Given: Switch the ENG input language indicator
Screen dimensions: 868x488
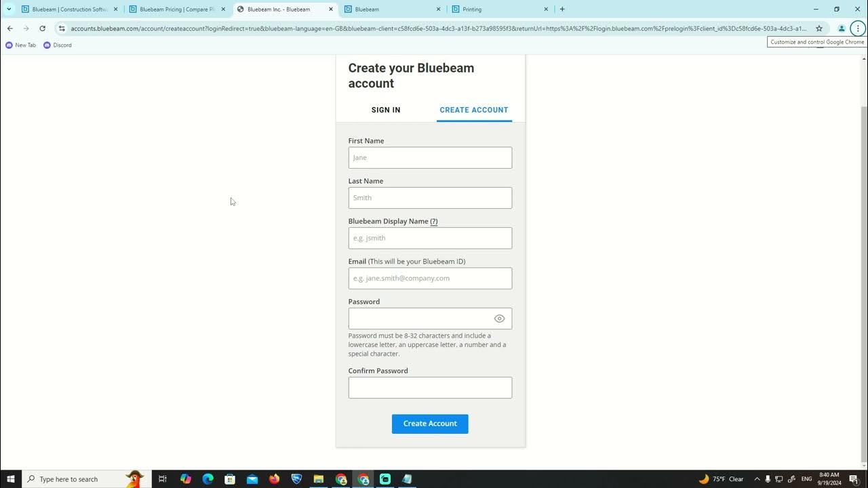Looking at the screenshot, I should [806, 479].
